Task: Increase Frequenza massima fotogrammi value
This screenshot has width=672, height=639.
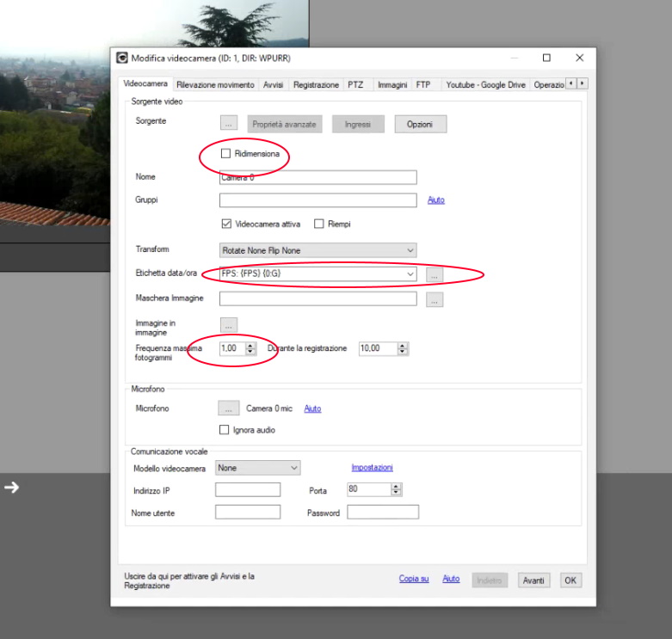Action: (x=251, y=346)
